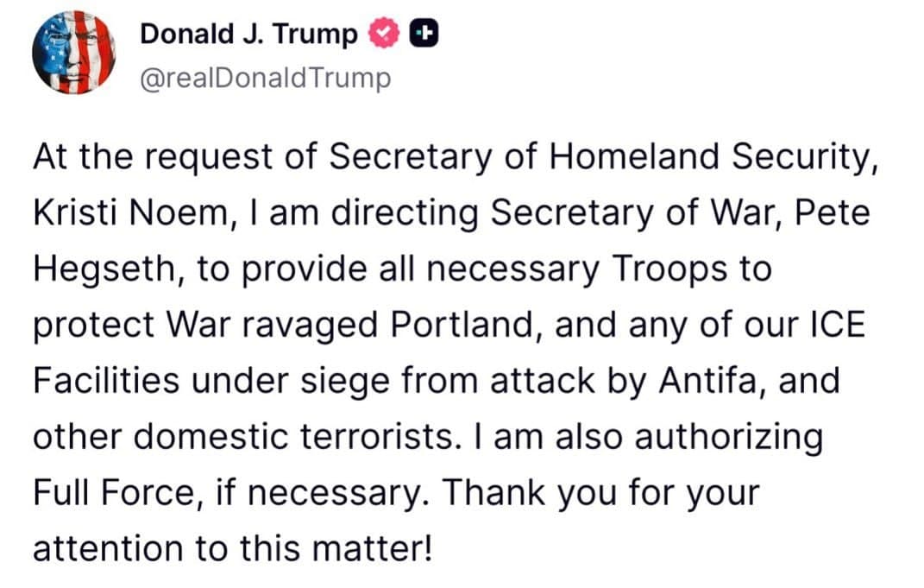View profile picture by clicking the avatar
The width and height of the screenshot is (924, 588).
(75, 50)
